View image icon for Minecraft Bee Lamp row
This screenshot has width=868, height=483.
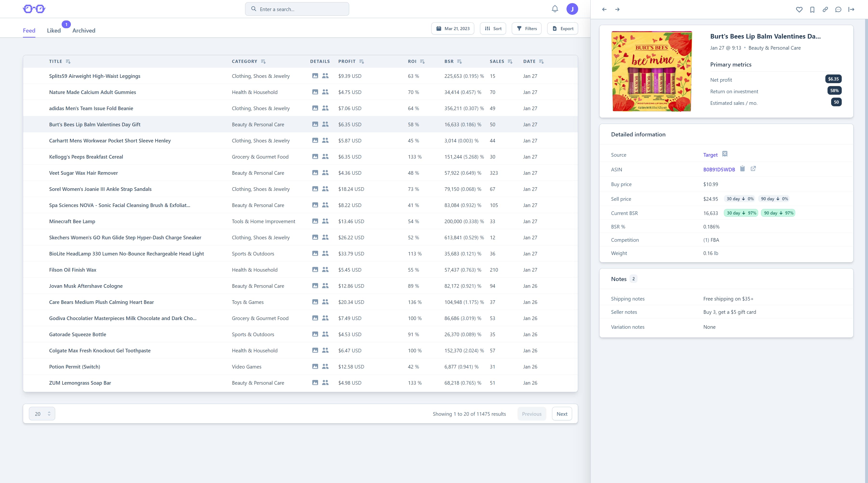[x=315, y=221]
